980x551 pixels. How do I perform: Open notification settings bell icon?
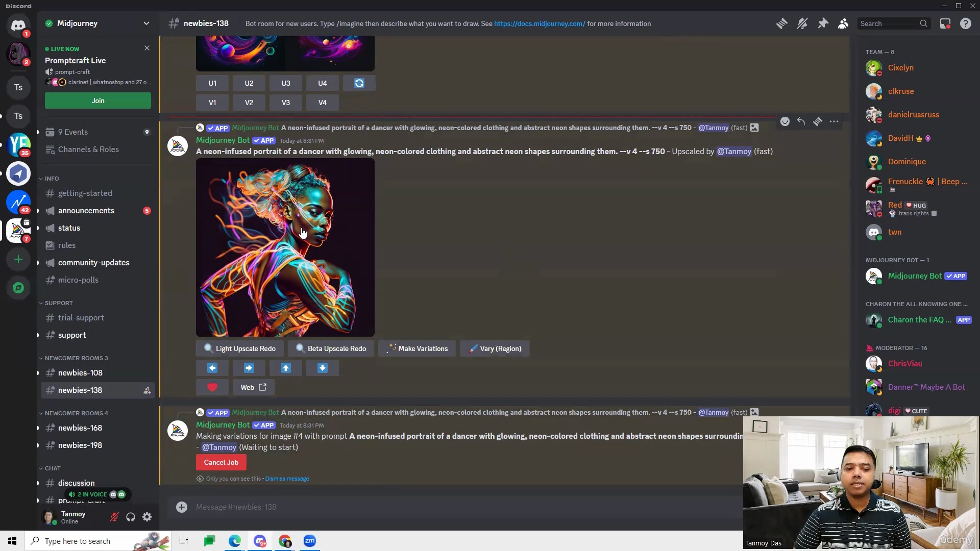tap(802, 23)
